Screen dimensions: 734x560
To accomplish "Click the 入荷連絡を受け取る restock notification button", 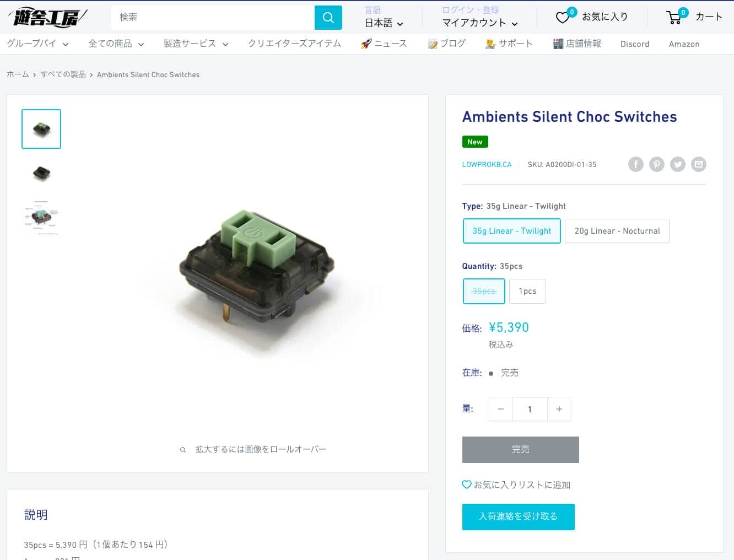I will pyautogui.click(x=518, y=516).
